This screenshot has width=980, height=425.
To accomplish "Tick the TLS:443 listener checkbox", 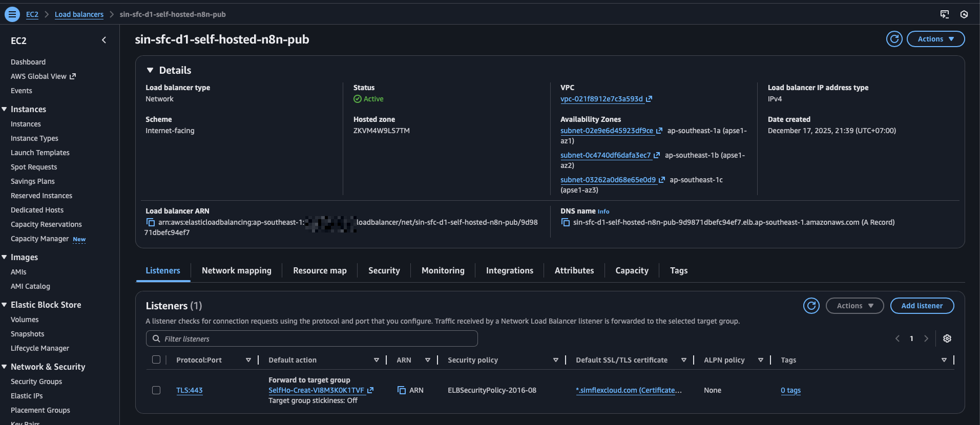I will [x=156, y=390].
